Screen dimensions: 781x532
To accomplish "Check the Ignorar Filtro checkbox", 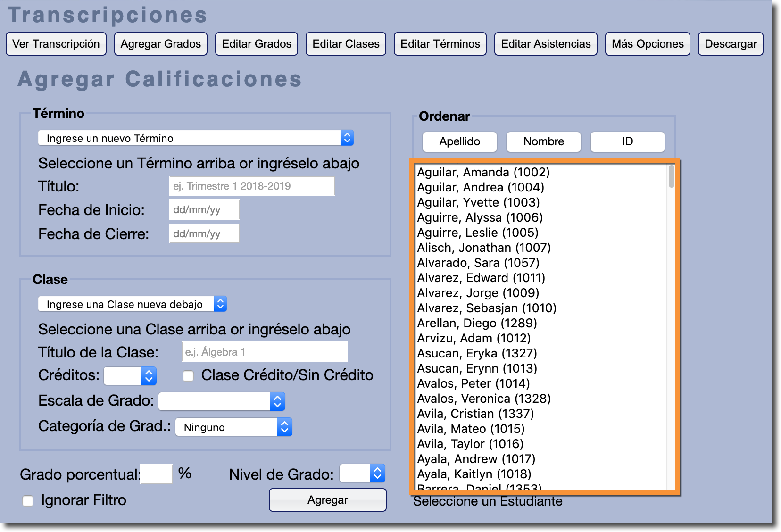I will coord(28,501).
